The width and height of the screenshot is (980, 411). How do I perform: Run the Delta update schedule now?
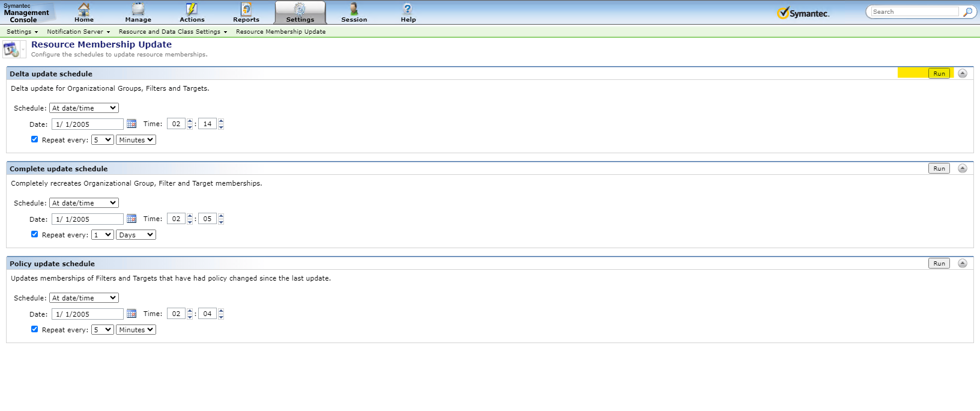(939, 73)
